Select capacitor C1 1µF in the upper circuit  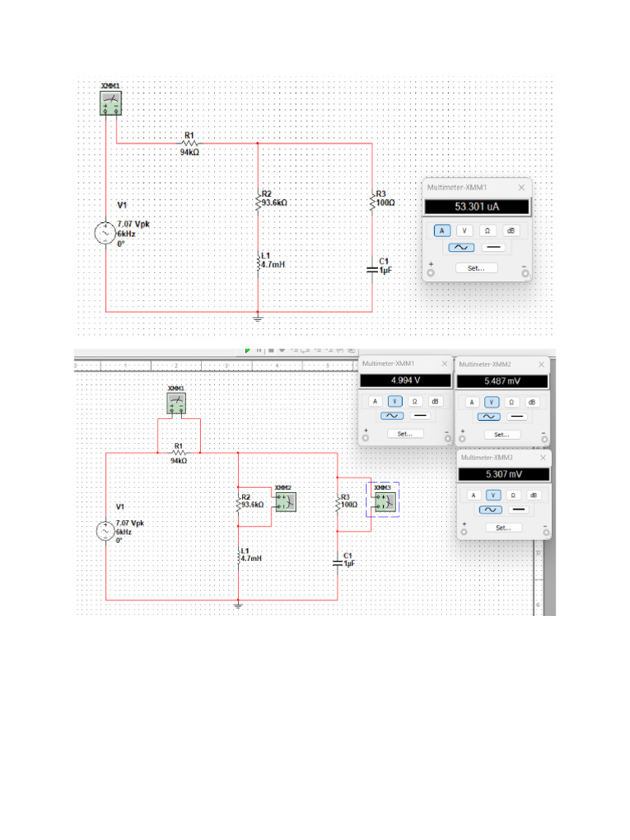(372, 269)
